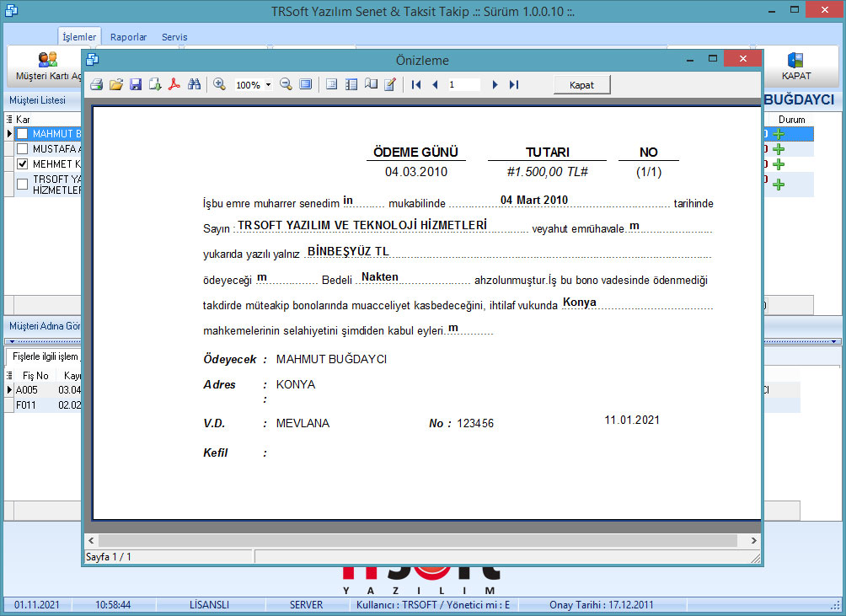Open page settings book icon
Screen dimensions: 846x616
click(371, 84)
